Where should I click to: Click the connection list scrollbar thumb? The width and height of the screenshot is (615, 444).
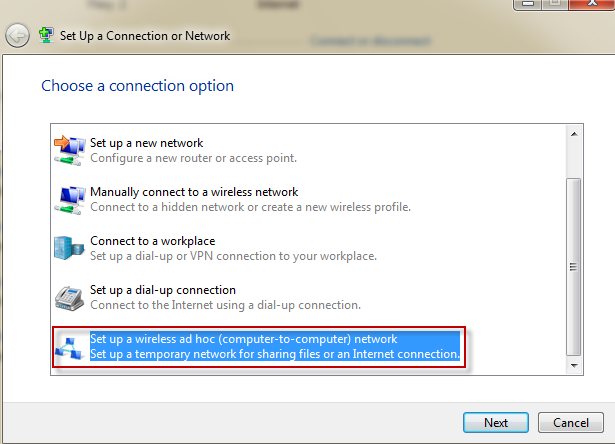[573, 265]
